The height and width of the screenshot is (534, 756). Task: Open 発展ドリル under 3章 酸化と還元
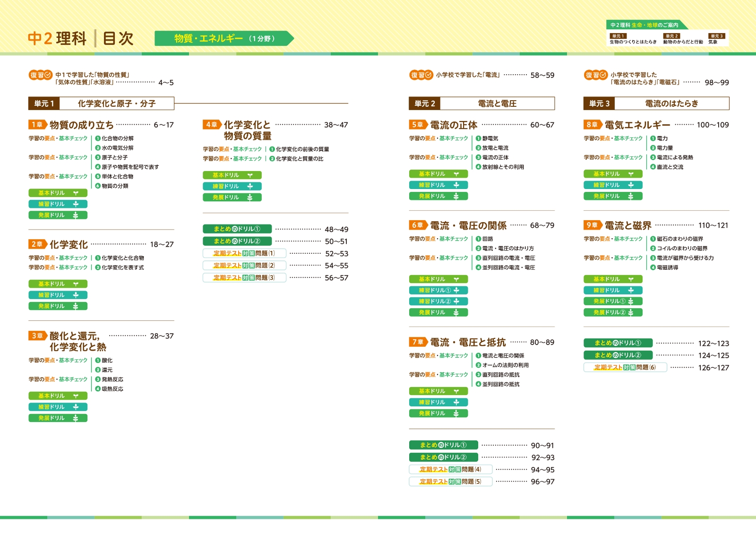pyautogui.click(x=58, y=418)
